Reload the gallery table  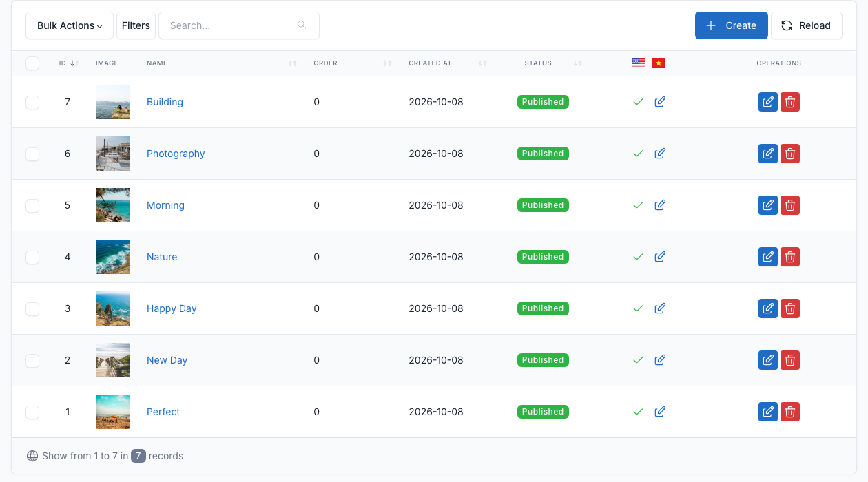(807, 25)
